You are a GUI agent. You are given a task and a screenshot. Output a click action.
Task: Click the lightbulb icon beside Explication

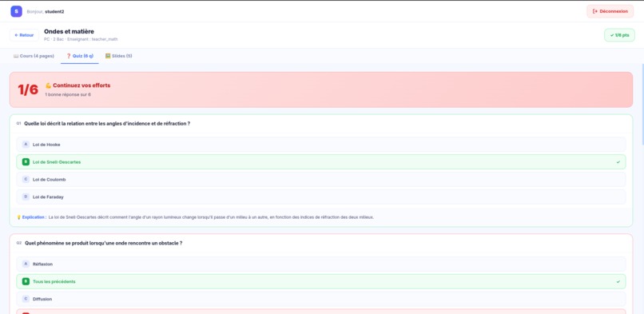click(x=18, y=217)
